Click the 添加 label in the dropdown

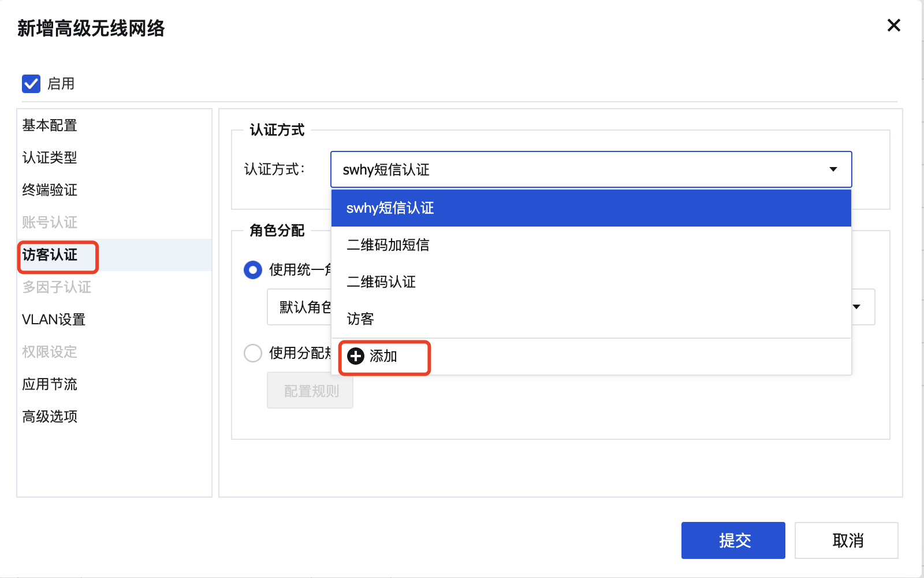[x=383, y=356]
